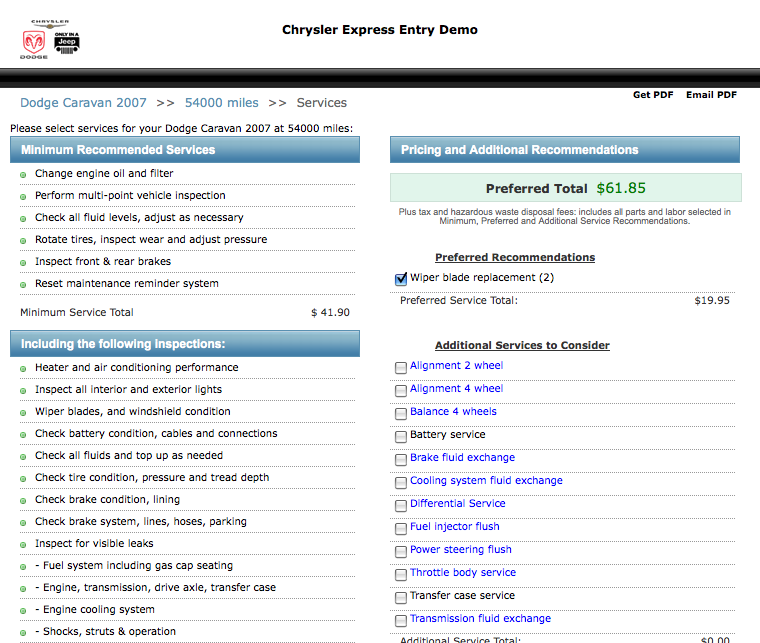
Task: Open the Alignment 2 wheel link
Action: [x=457, y=365]
